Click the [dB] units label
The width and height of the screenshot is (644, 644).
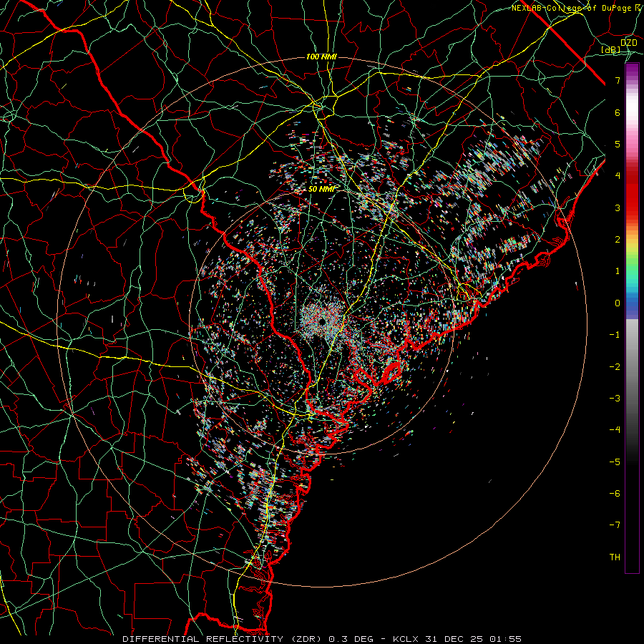pos(611,50)
